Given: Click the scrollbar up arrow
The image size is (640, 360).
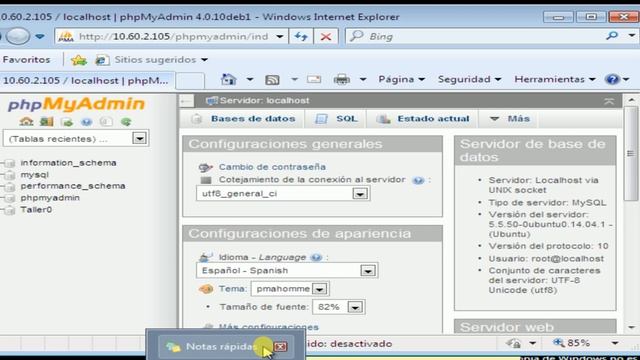Looking at the screenshot, I should click(x=631, y=100).
